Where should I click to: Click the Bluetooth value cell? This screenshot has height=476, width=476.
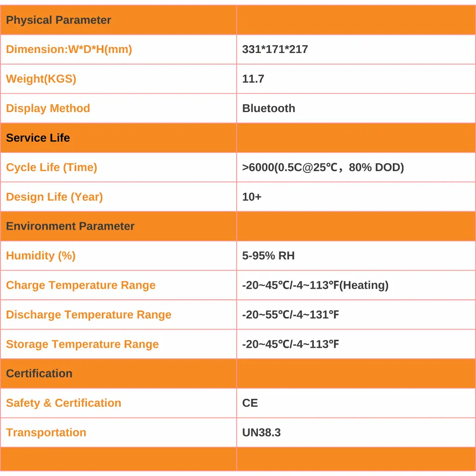[x=269, y=108]
